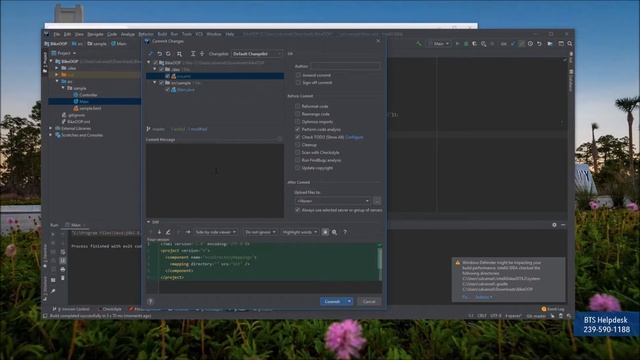Open Run panel settings gear icon

[x=554, y=225]
